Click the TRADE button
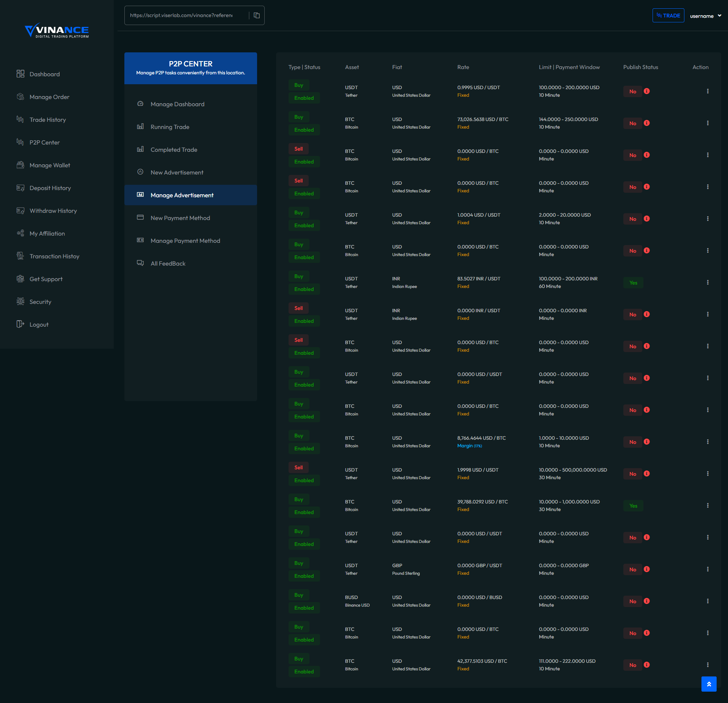728x703 pixels. pos(668,16)
